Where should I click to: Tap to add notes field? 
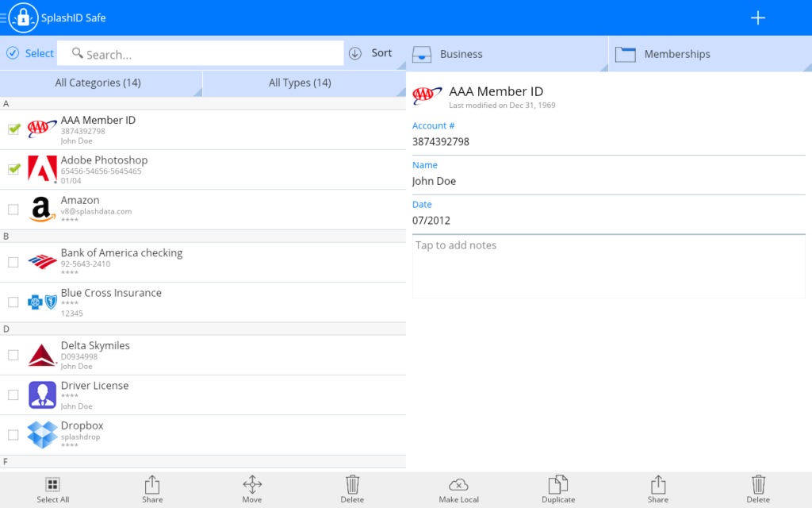608,267
